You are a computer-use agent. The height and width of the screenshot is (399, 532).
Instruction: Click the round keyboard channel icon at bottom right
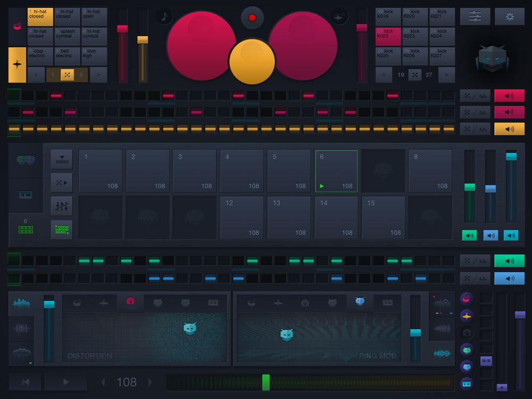pos(467,384)
